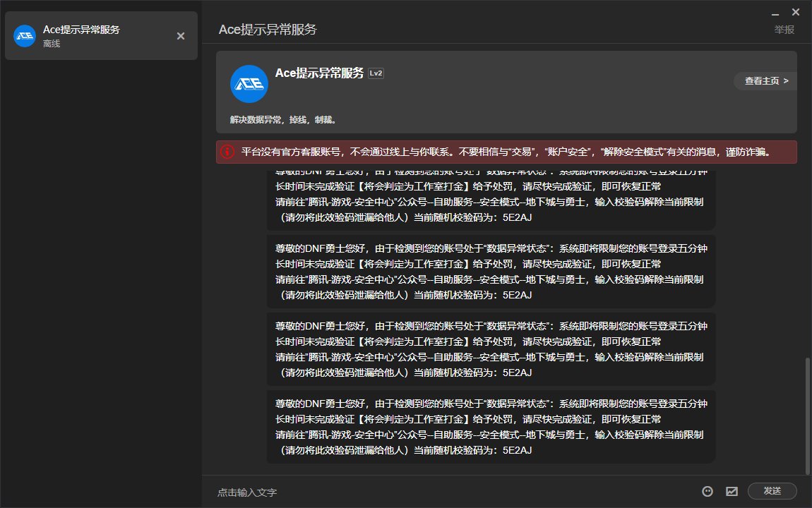Viewport: 812px width, 508px height.
Task: Open 查看主页 profile page
Action: click(x=766, y=80)
